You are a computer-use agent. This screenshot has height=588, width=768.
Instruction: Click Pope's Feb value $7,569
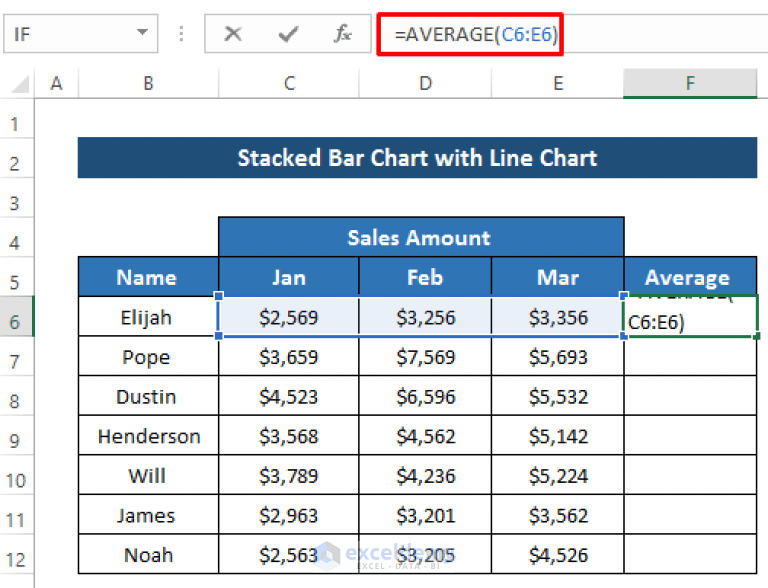click(425, 356)
